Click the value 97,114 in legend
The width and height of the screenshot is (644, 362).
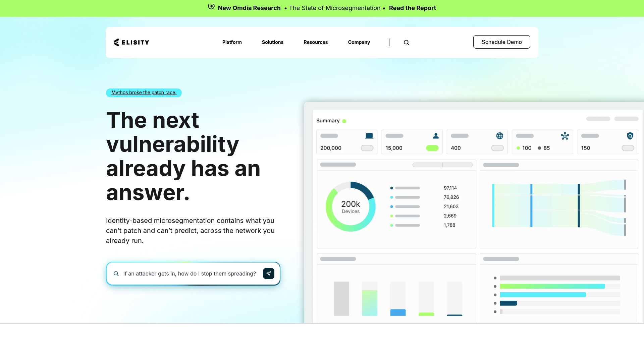pos(450,188)
